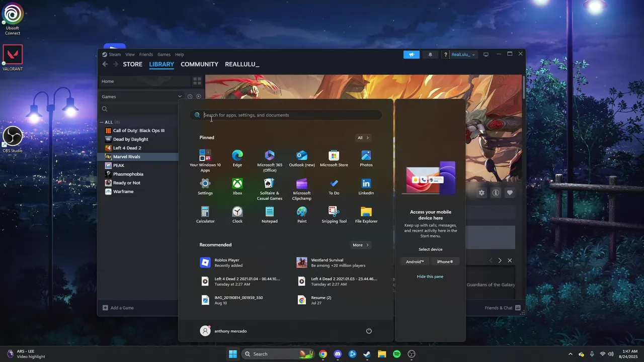This screenshot has height=362, width=644.
Task: Launch Xbox pinned app
Action: point(237,187)
